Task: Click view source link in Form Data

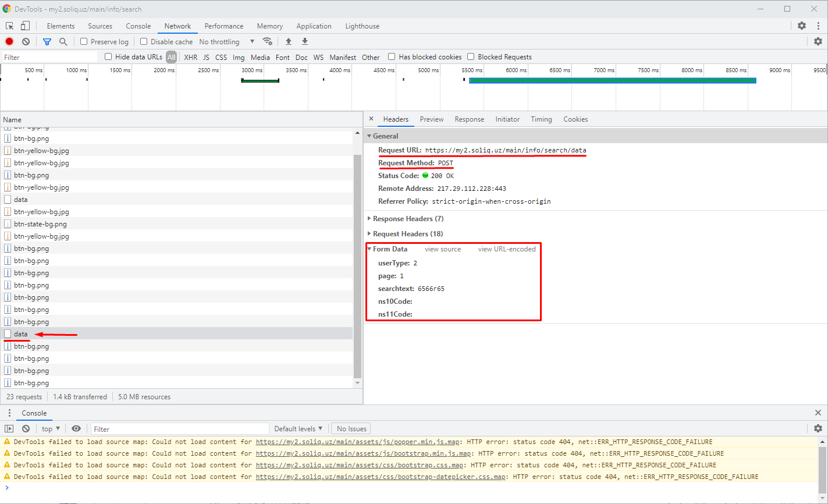Action: (443, 249)
